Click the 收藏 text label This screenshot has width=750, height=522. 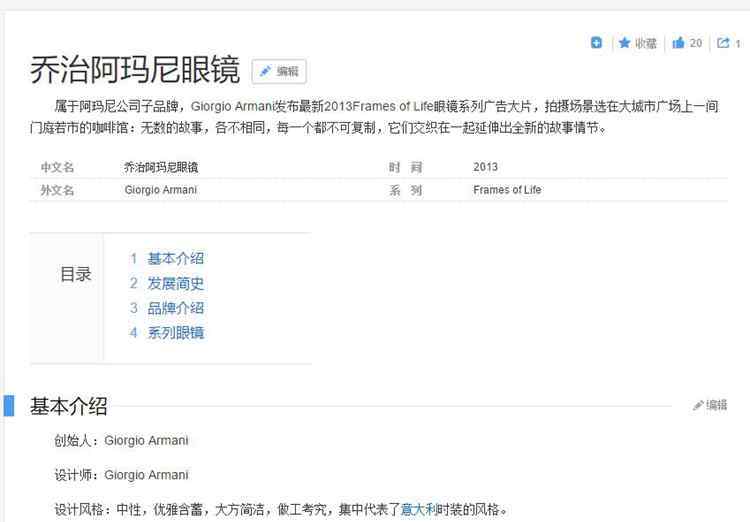pyautogui.click(x=646, y=44)
